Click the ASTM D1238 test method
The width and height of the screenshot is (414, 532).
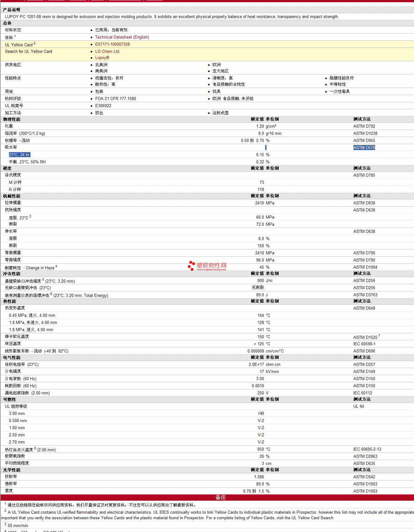[365, 133]
